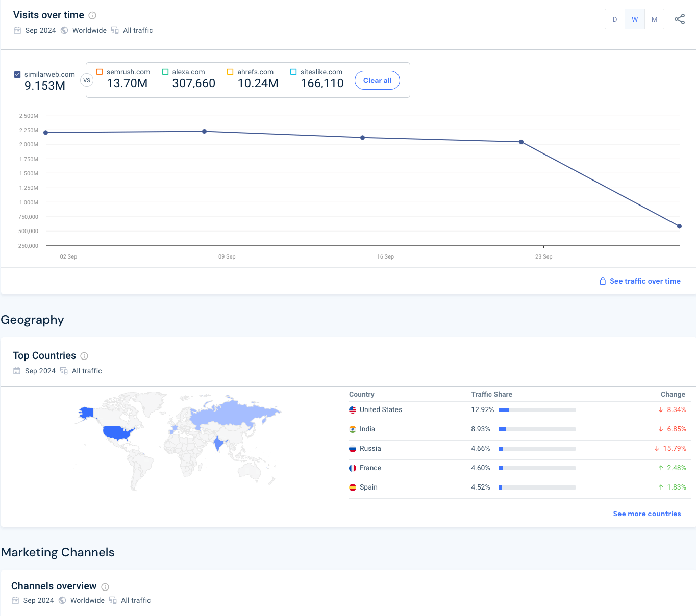696x616 pixels.
Task: Click the 02 Sep data point on chart
Action: tap(46, 133)
